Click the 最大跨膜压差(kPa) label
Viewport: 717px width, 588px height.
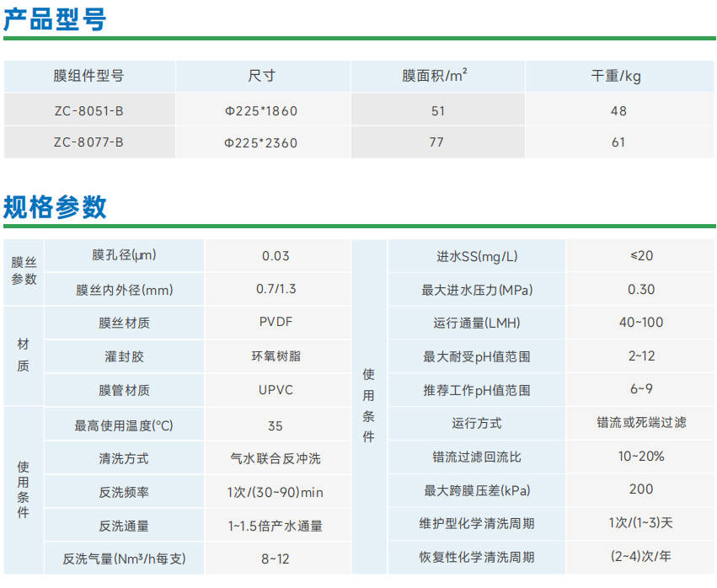(x=477, y=490)
